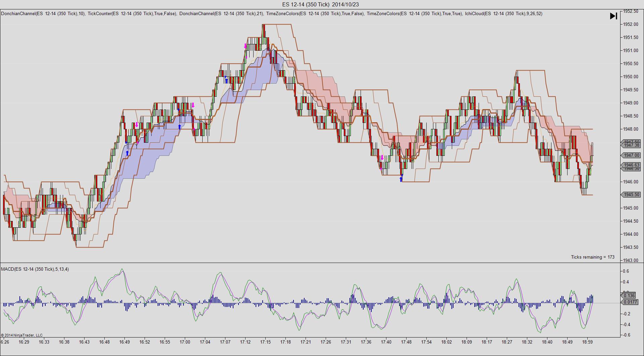Select the DonchianChannel indicator label ending in 21
The height and width of the screenshot is (356, 644).
pos(221,14)
